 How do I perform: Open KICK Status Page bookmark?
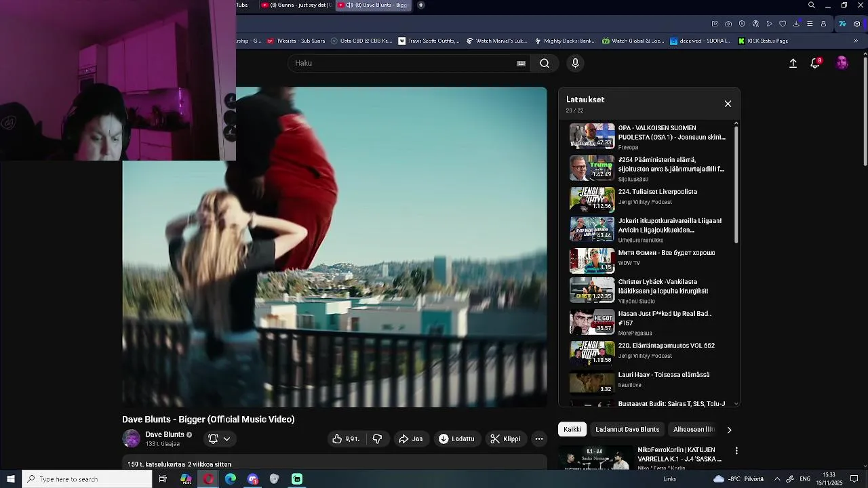(x=764, y=41)
